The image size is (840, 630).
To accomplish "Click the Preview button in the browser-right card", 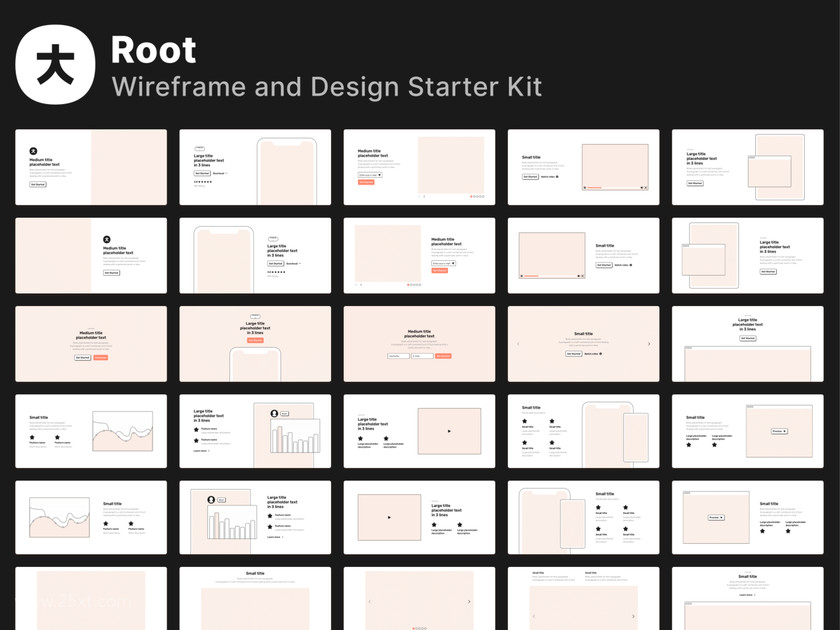I will (x=779, y=431).
